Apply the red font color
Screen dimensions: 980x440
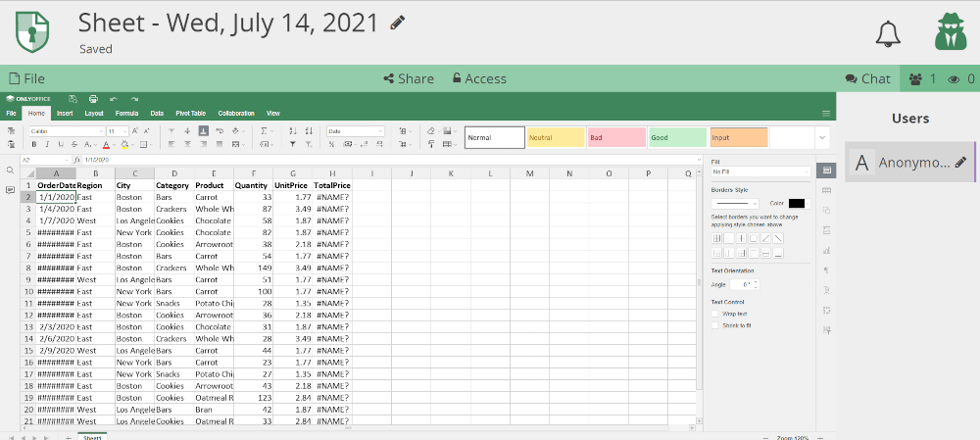point(106,144)
